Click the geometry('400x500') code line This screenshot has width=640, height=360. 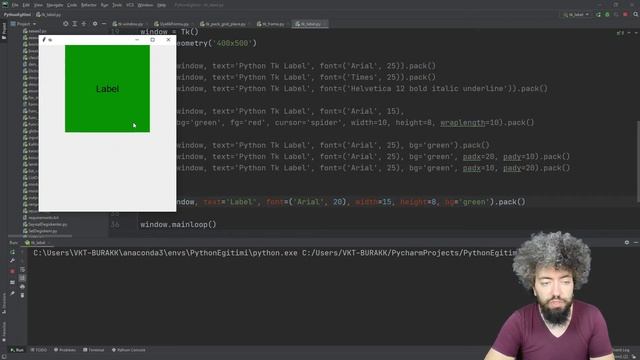(217, 43)
